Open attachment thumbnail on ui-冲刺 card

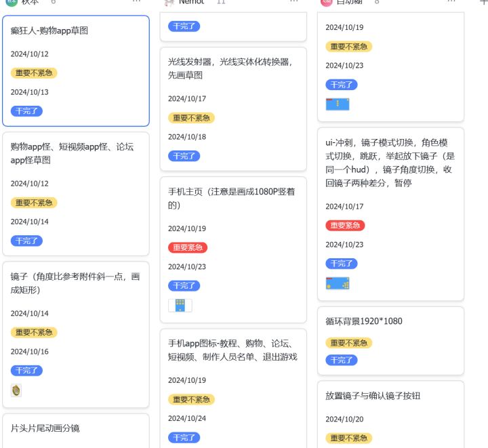click(338, 284)
